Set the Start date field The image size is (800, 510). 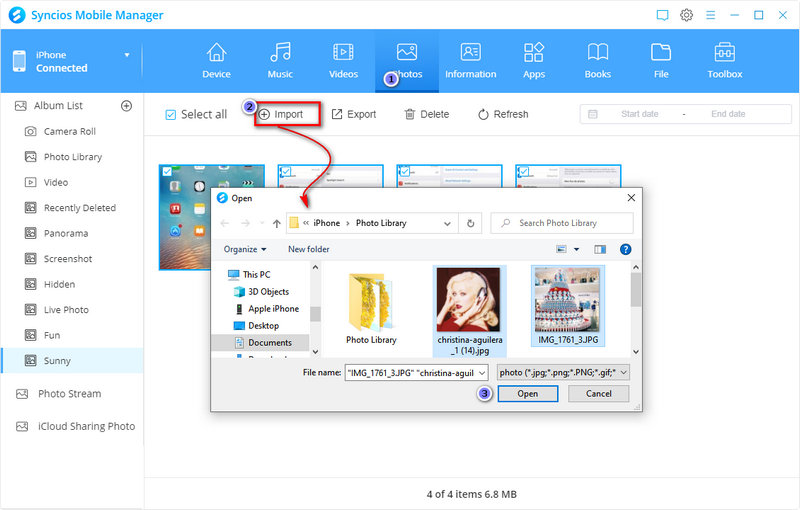[639, 114]
